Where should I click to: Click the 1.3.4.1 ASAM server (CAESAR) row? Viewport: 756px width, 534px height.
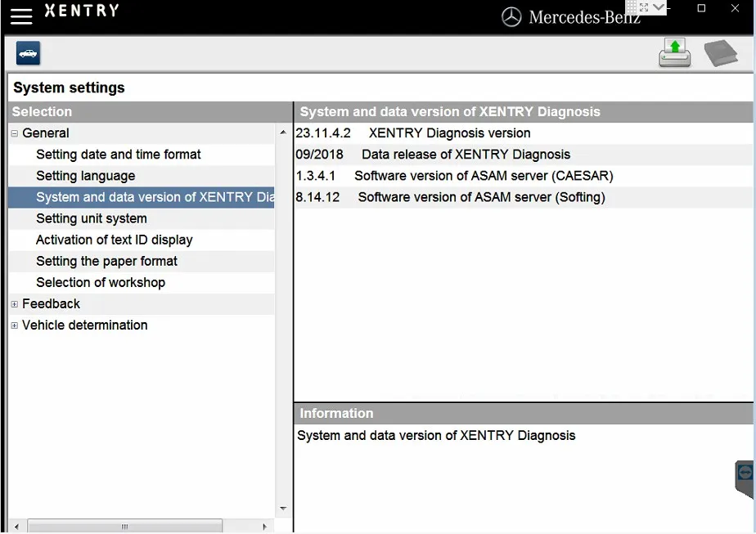pos(524,176)
